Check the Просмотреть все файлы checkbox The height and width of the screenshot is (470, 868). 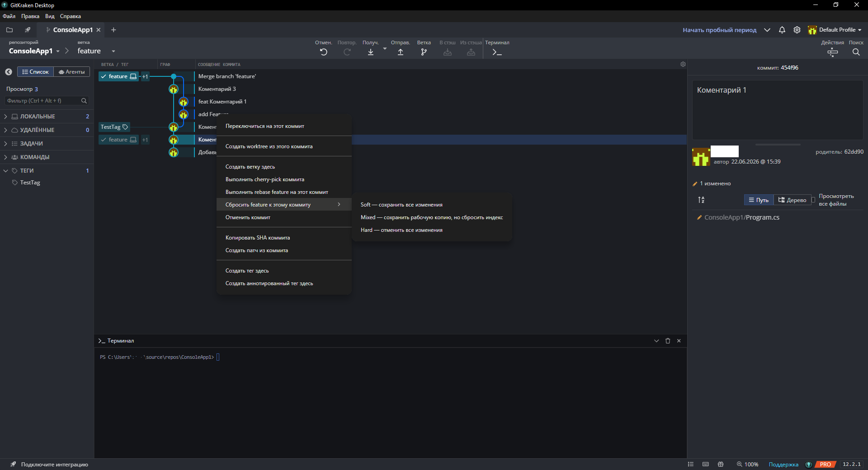813,200
